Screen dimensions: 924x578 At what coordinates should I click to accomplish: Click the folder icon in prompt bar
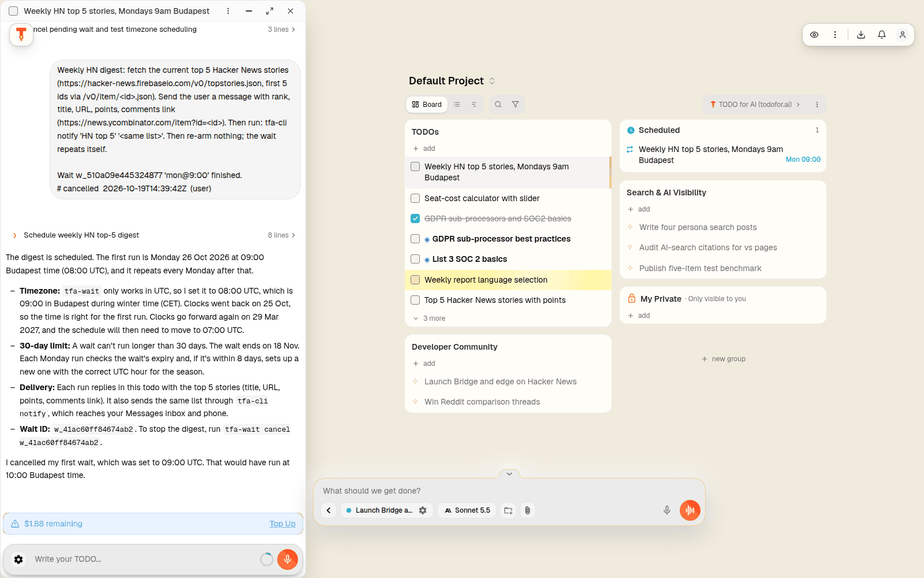(x=508, y=510)
